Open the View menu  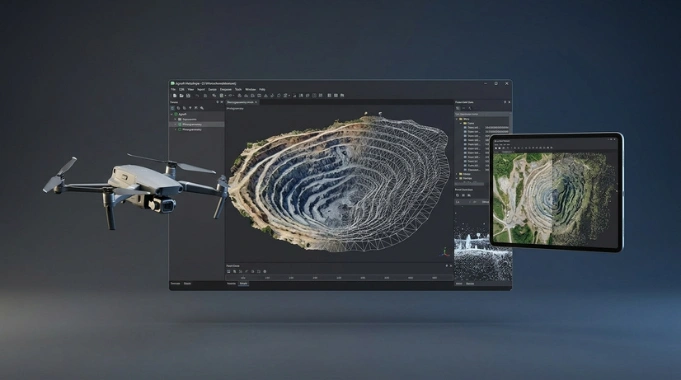[191, 89]
